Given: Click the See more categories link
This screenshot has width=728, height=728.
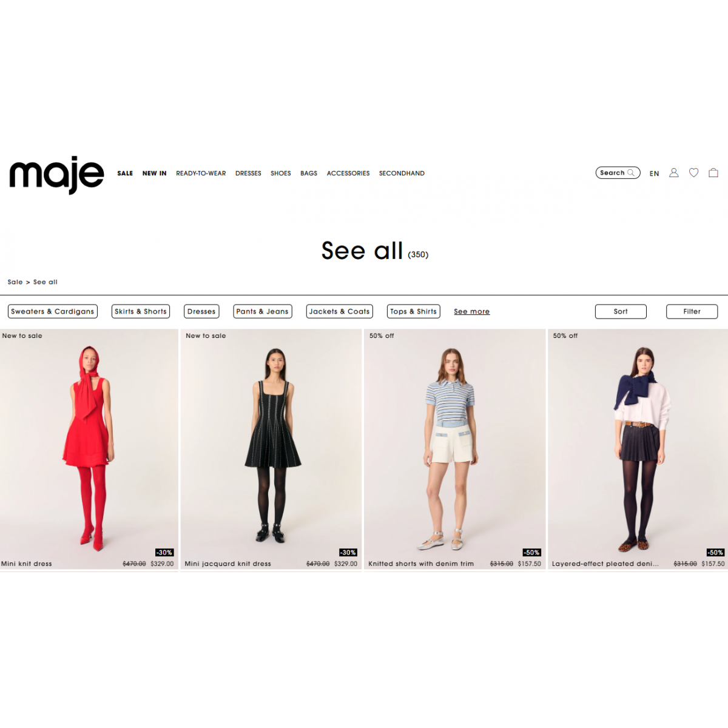Looking at the screenshot, I should tap(471, 312).
